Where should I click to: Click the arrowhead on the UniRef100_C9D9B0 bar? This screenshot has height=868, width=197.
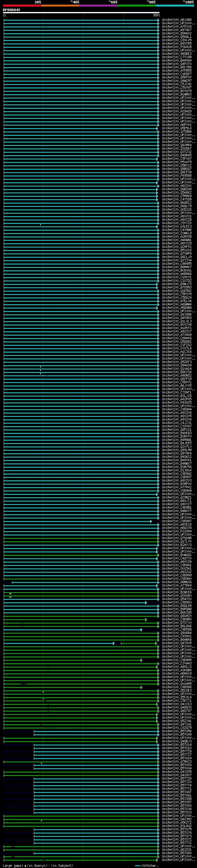146,620
